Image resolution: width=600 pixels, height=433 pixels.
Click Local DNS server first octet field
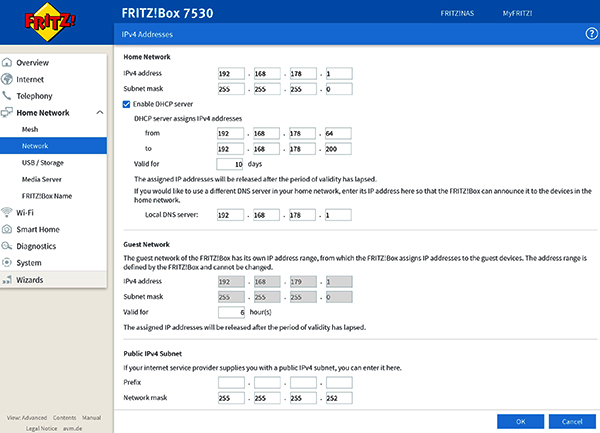[230, 215]
